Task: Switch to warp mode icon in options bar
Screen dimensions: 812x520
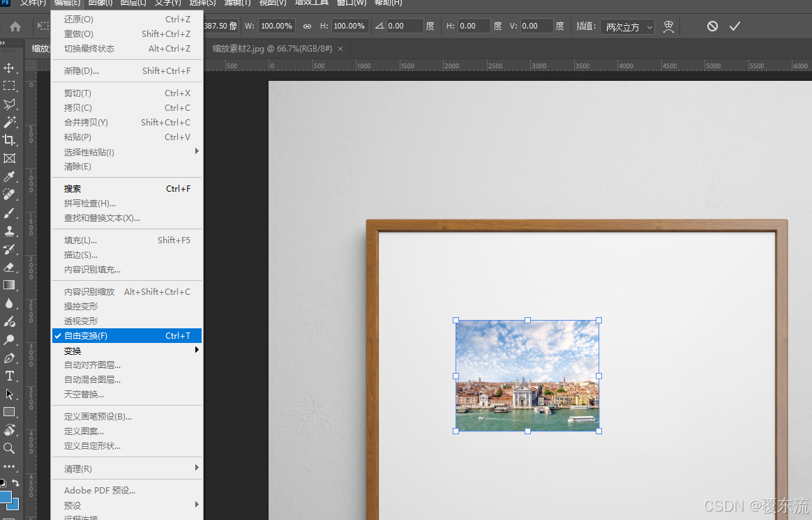Action: tap(668, 26)
